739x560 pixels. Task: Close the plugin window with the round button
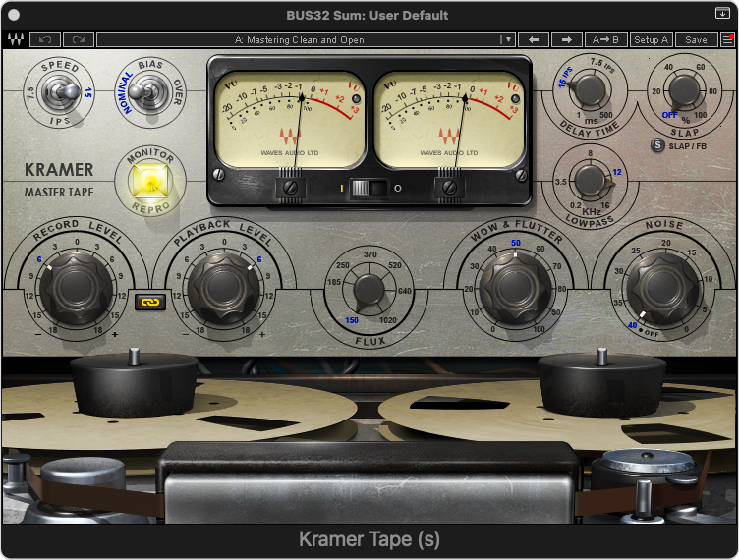[x=14, y=15]
